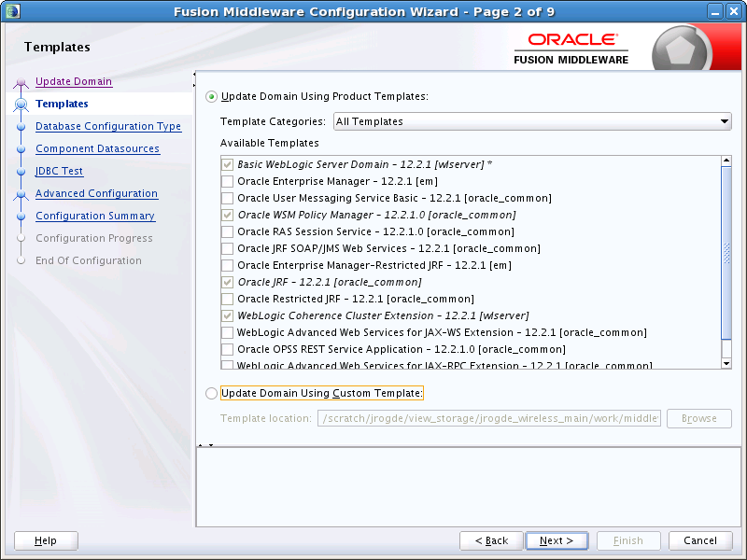The image size is (747, 560).
Task: Click the Configuration Progress step label
Action: click(94, 238)
